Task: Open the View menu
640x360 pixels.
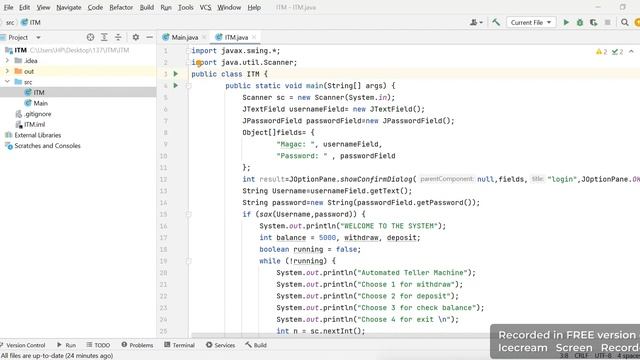Action: coord(43,7)
